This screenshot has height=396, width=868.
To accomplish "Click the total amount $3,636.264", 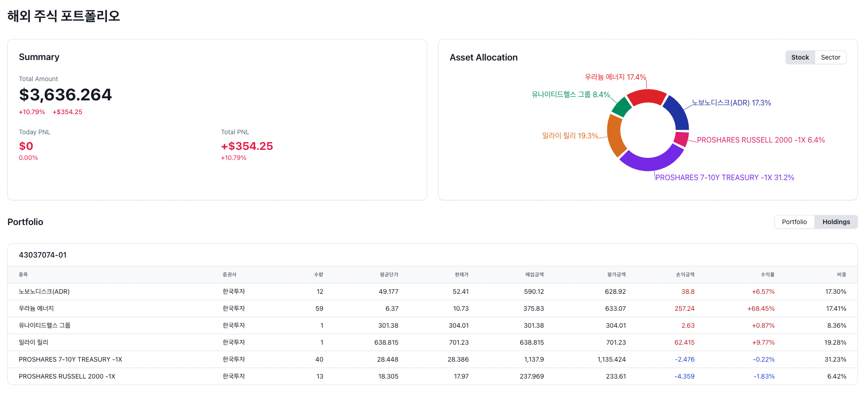I will (x=65, y=95).
